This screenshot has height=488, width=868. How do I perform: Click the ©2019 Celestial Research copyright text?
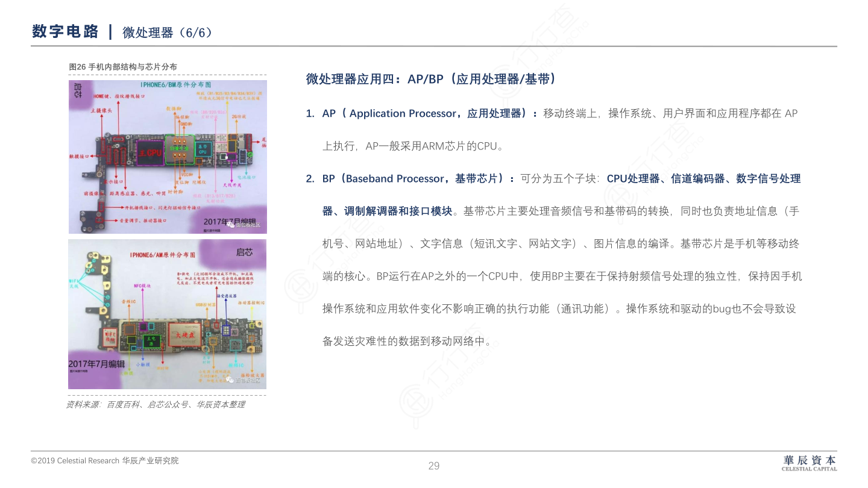click(105, 461)
